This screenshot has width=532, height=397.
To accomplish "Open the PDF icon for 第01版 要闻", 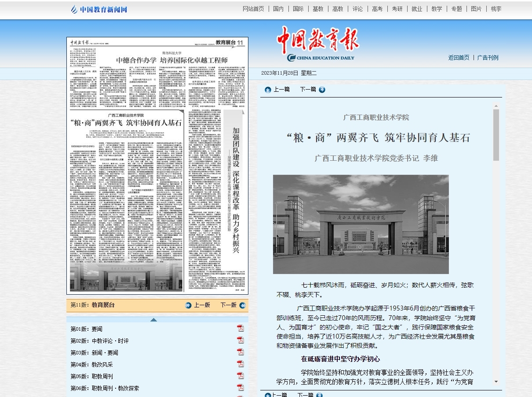I will [240, 328].
